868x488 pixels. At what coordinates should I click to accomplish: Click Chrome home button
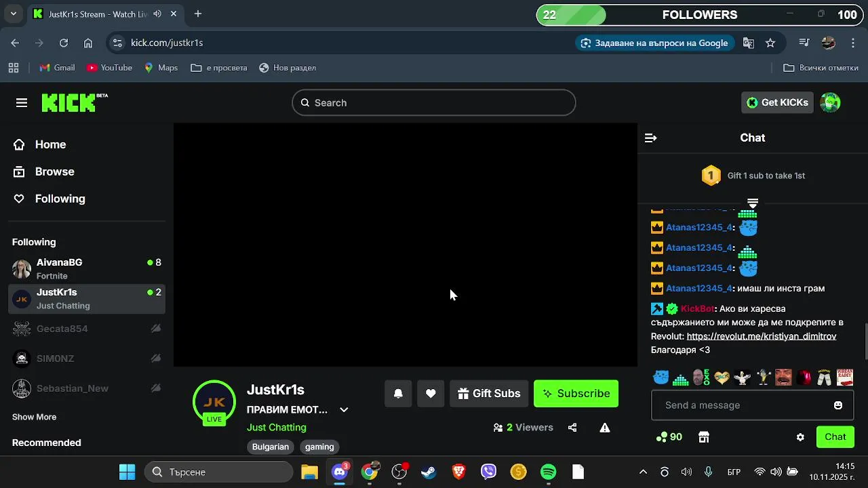point(88,43)
